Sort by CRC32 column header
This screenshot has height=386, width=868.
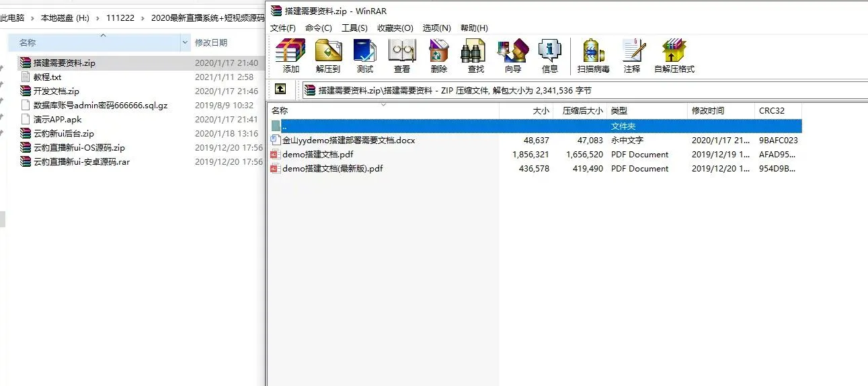pos(779,110)
